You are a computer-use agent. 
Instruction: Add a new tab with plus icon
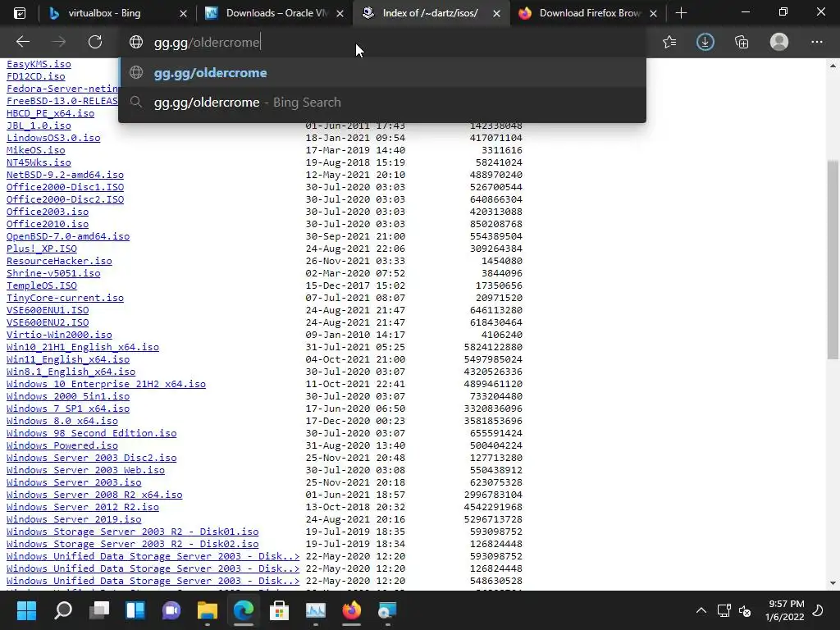[x=681, y=13]
